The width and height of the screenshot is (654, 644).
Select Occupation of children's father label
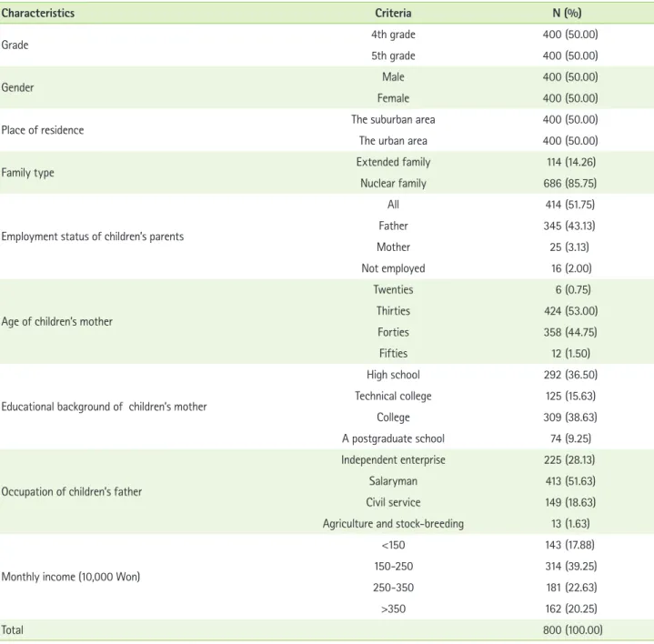[71, 492]
